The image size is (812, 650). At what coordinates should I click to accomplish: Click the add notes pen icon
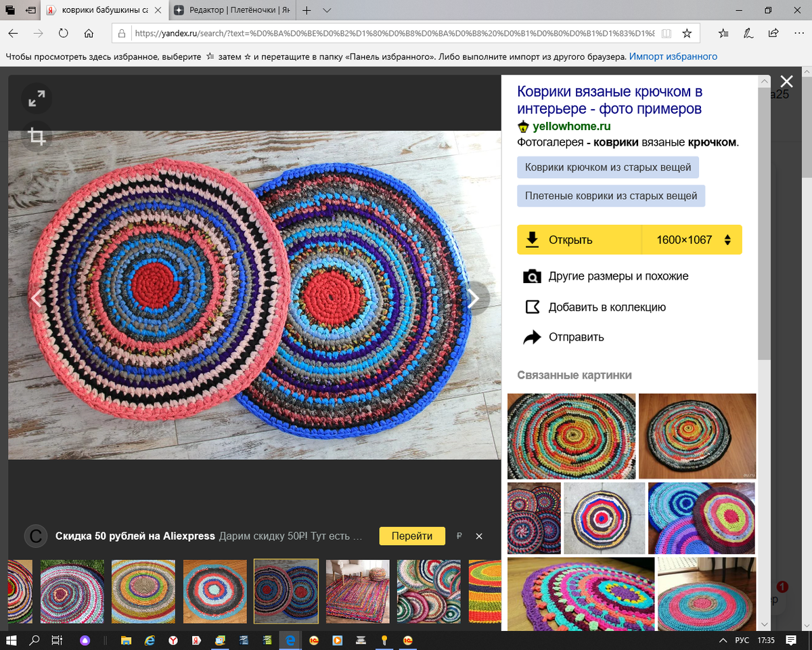click(748, 33)
